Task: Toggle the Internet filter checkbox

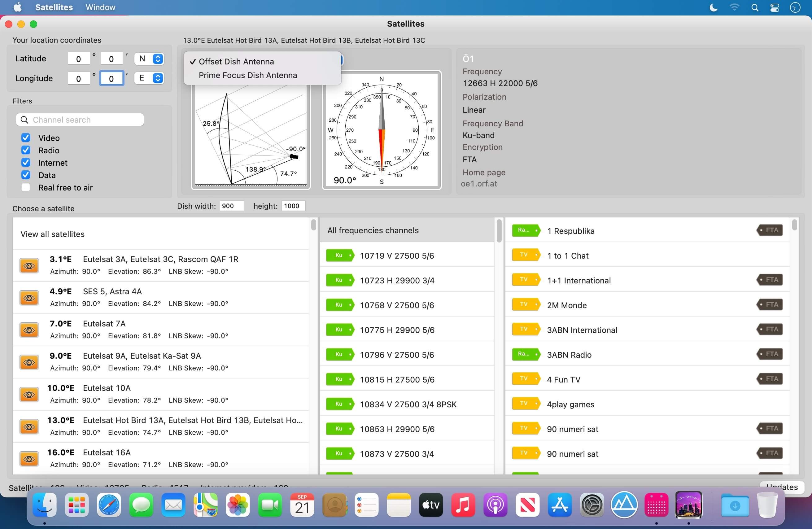Action: click(26, 163)
